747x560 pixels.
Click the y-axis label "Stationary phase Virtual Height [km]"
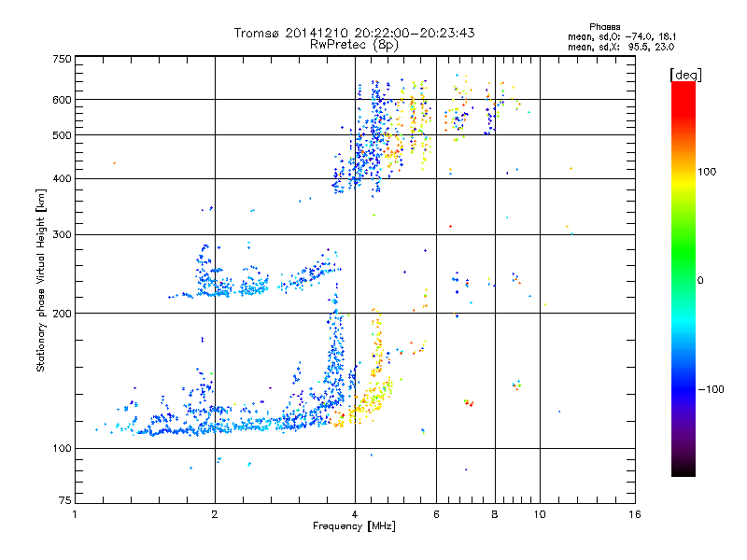click(41, 281)
